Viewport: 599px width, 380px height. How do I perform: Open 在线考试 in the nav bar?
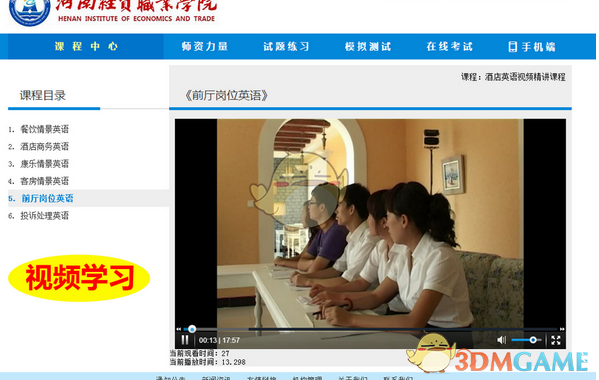pos(450,47)
